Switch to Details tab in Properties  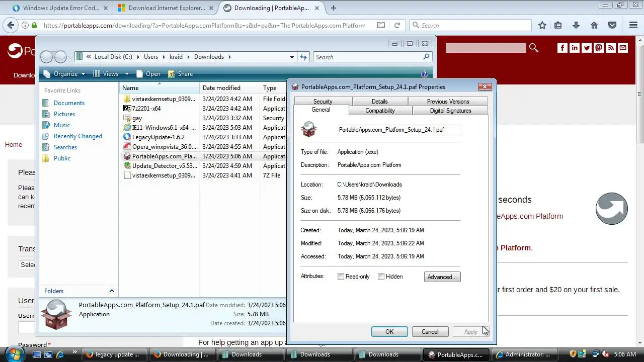[x=379, y=102]
